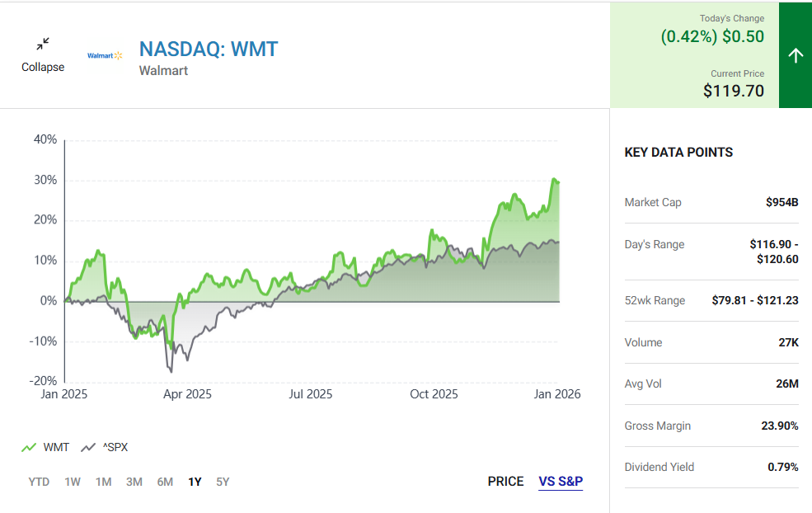Collapse the stock details panel
This screenshot has height=513, width=812.
coord(43,67)
